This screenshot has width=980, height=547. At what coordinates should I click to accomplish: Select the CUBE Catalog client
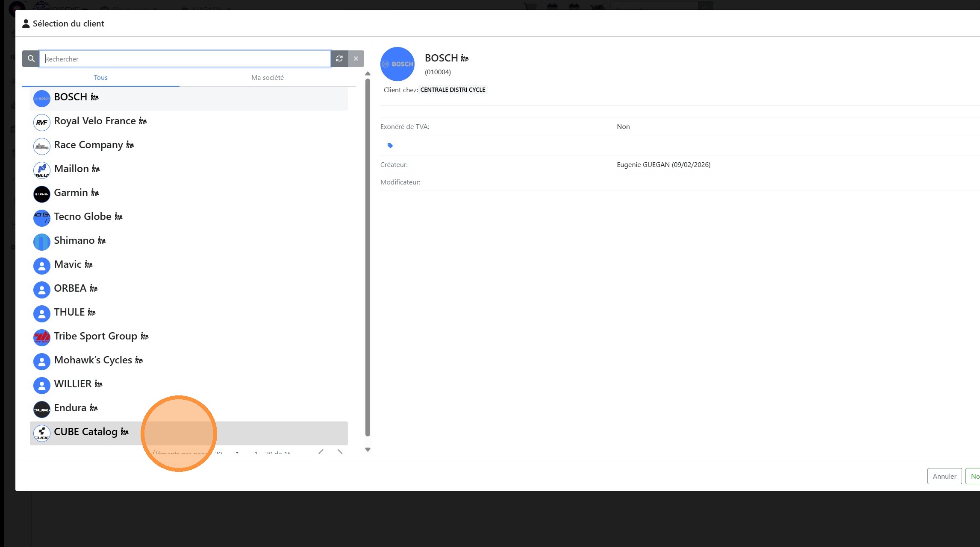click(x=85, y=432)
